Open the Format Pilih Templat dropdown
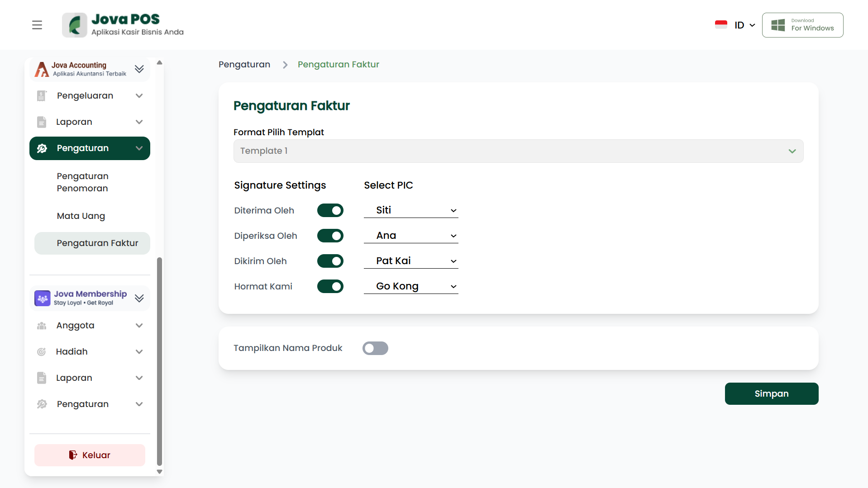Image resolution: width=868 pixels, height=488 pixels. pyautogui.click(x=518, y=151)
